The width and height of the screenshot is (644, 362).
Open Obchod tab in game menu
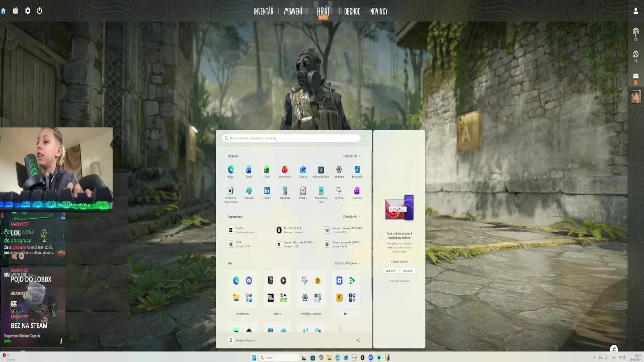[352, 11]
